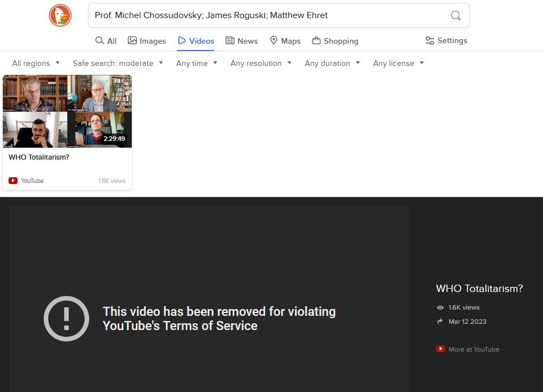543x392 pixels.
Task: Open the Settings menu
Action: [x=446, y=40]
